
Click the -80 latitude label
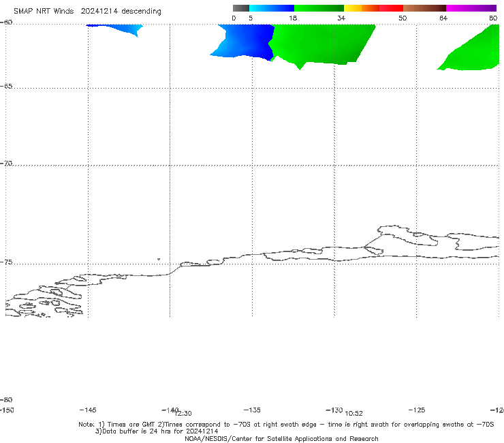[x=6, y=399]
